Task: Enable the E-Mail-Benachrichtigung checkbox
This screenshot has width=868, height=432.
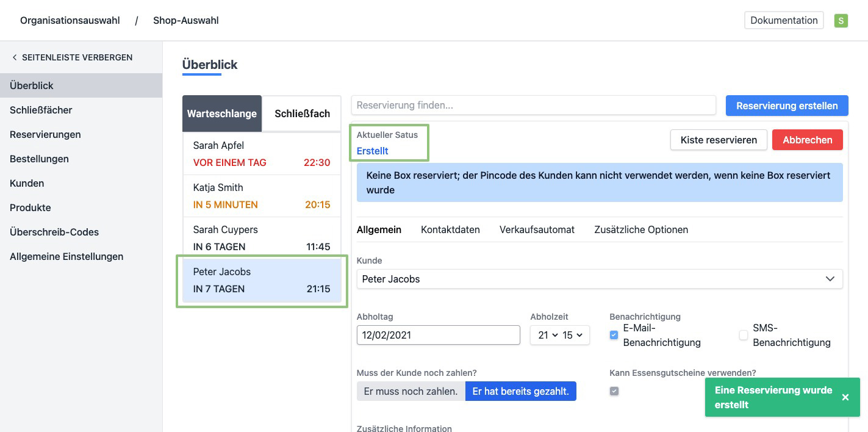Action: click(614, 335)
